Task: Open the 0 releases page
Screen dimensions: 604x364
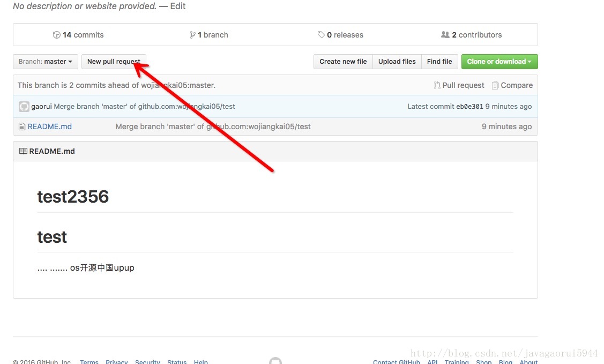Action: (x=340, y=35)
